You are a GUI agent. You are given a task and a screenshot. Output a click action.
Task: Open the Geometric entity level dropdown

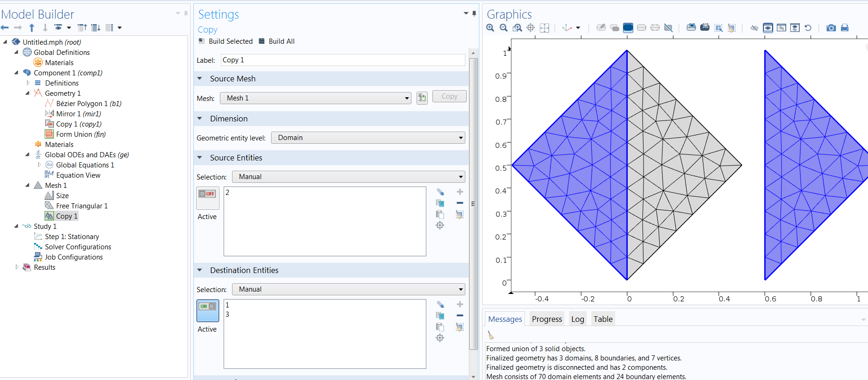(x=368, y=138)
